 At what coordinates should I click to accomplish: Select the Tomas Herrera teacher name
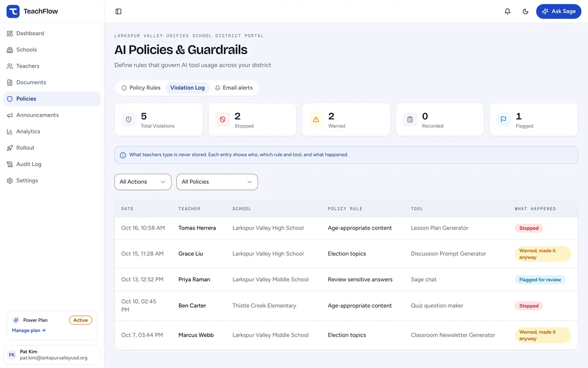tap(197, 228)
